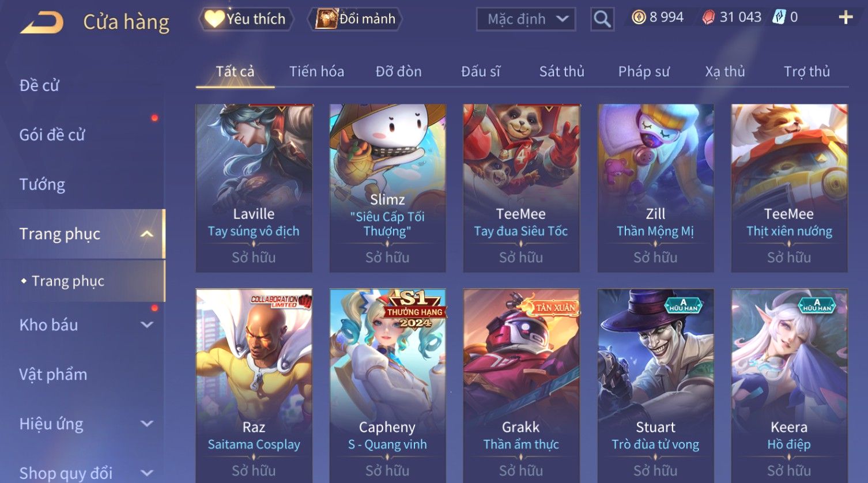
Task: Collapse the Trang phục sidebar section
Action: pyautogui.click(x=148, y=233)
